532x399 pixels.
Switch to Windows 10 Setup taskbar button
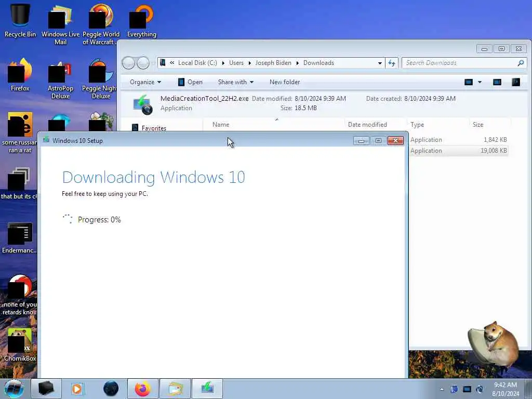pos(207,389)
